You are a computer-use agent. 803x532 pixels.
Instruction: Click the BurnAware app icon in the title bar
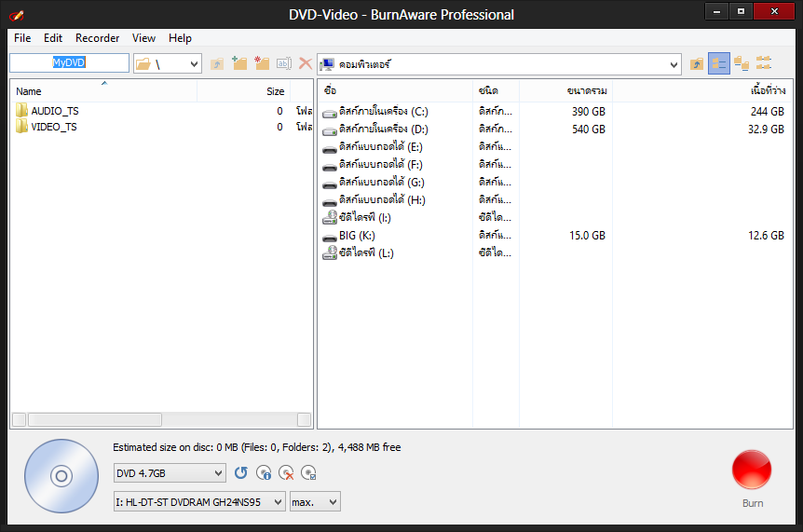17,15
